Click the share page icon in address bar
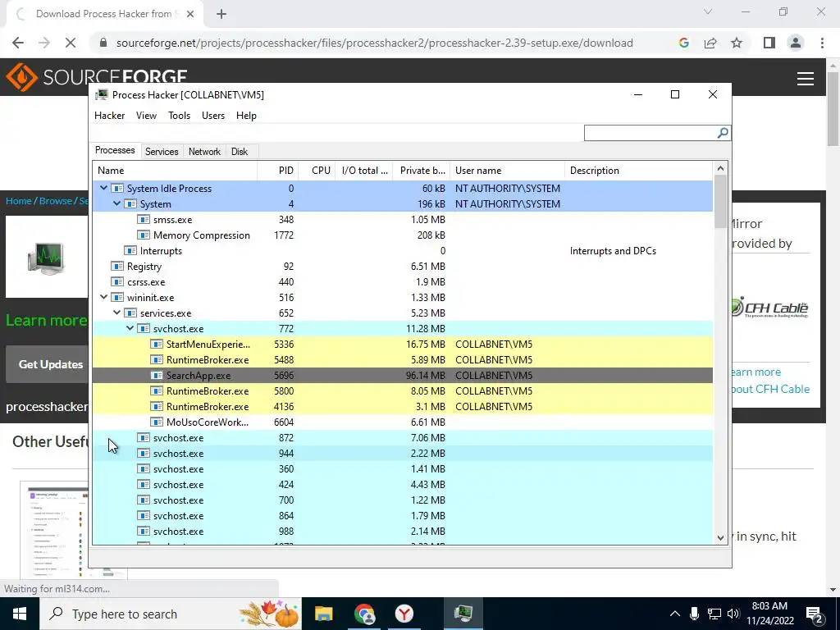Viewport: 840px width, 630px height. 710,43
